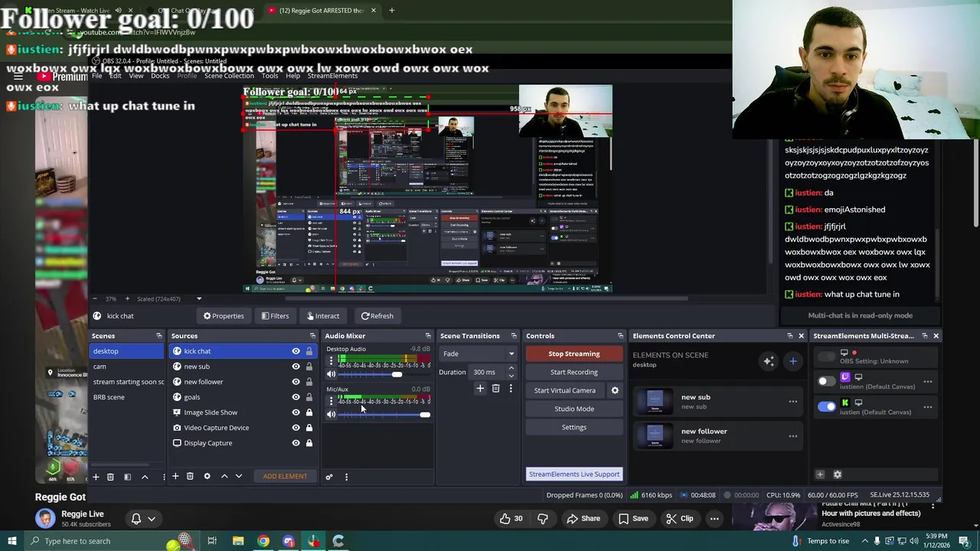Image resolution: width=980 pixels, height=551 pixels.
Task: Increase transition duration with up stepper
Action: pos(511,369)
